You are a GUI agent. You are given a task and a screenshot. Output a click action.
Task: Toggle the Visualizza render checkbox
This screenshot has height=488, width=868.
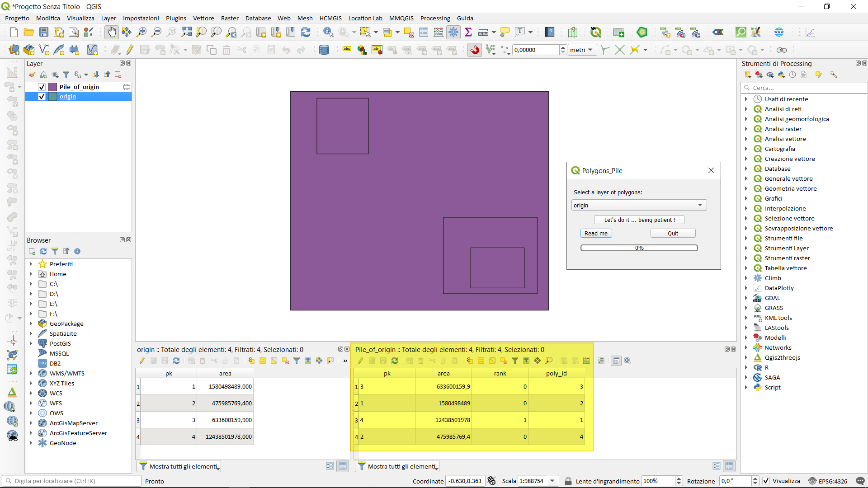point(766,481)
